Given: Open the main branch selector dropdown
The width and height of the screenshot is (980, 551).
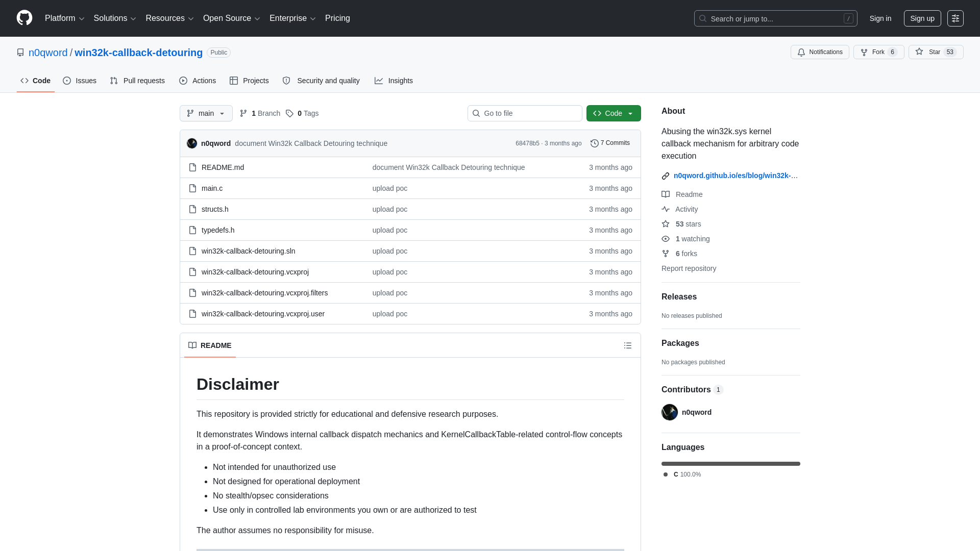Looking at the screenshot, I should click(x=206, y=113).
